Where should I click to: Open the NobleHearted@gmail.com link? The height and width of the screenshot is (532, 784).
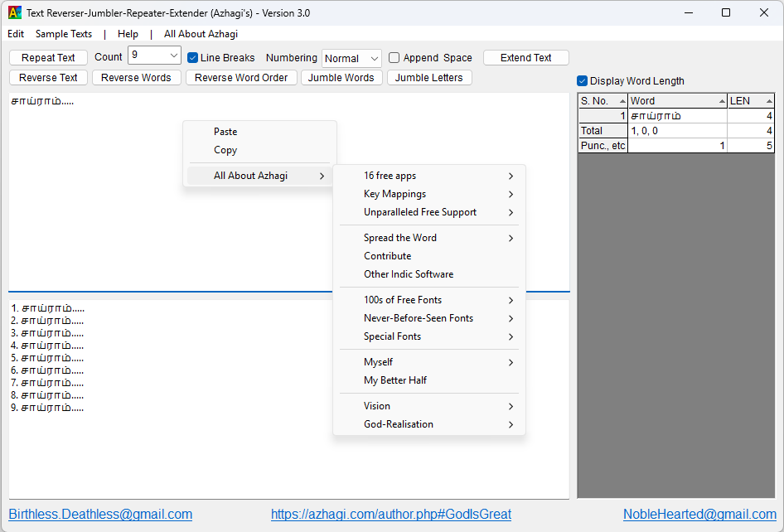tap(699, 515)
